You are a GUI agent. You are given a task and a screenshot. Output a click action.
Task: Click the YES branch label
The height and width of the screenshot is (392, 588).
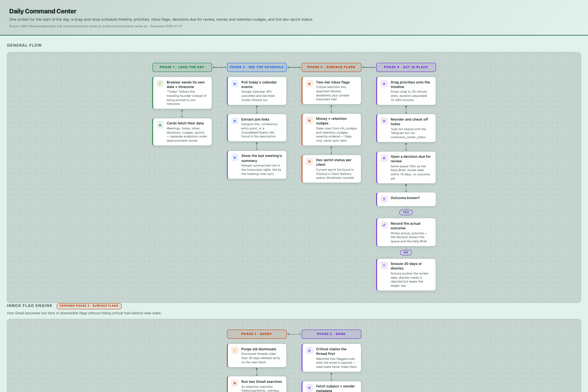[x=406, y=212]
